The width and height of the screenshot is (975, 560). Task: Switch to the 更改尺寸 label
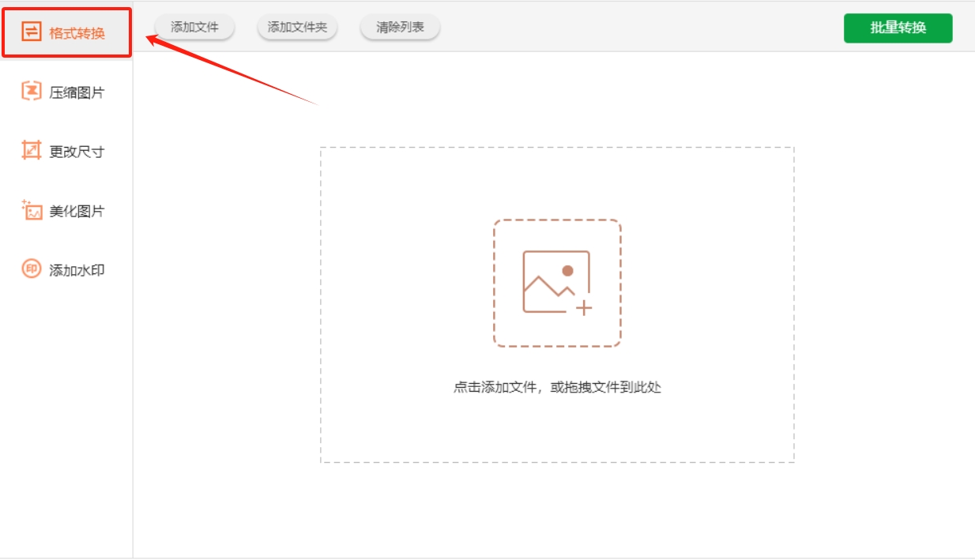coord(77,152)
